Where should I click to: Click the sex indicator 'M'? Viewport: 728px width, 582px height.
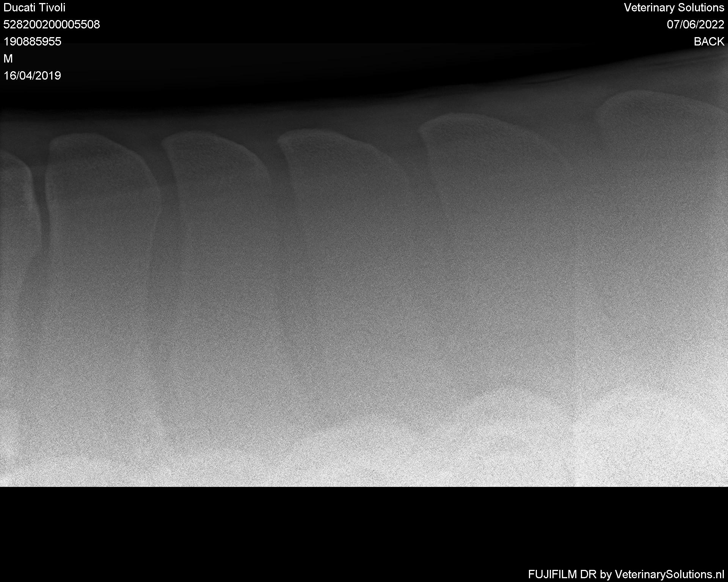tap(8, 59)
